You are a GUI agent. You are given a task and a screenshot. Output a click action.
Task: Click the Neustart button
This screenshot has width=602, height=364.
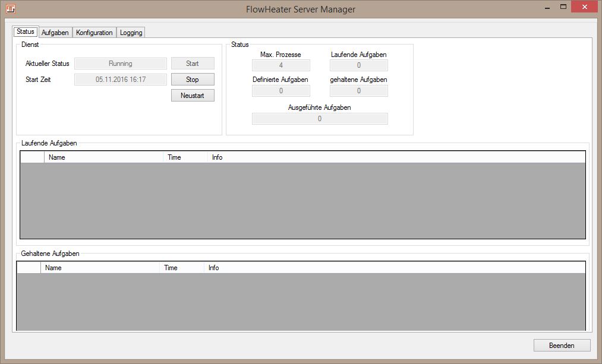[x=193, y=96]
